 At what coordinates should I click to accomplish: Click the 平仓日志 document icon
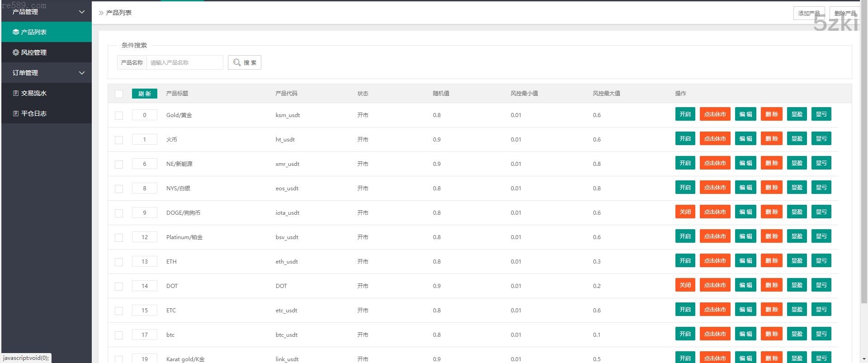click(16, 113)
